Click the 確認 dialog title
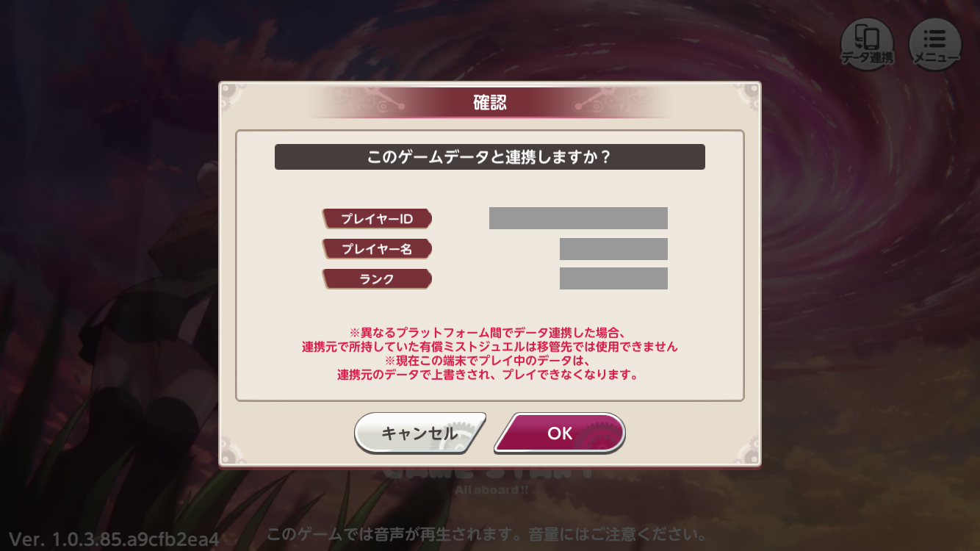980x551 pixels. 490,102
